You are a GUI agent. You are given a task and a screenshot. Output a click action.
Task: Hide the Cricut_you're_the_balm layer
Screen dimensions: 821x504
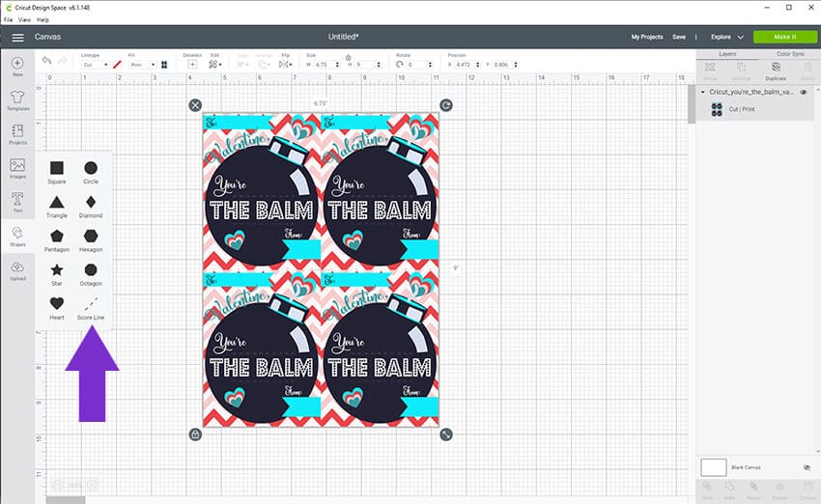click(x=804, y=92)
